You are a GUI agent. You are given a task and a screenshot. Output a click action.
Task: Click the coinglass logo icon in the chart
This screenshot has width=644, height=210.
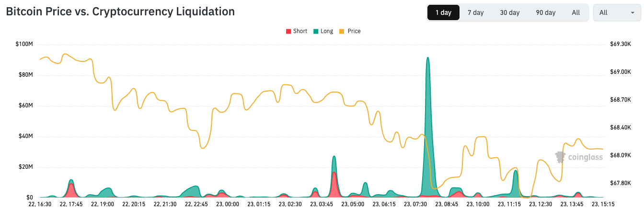[x=560, y=157]
